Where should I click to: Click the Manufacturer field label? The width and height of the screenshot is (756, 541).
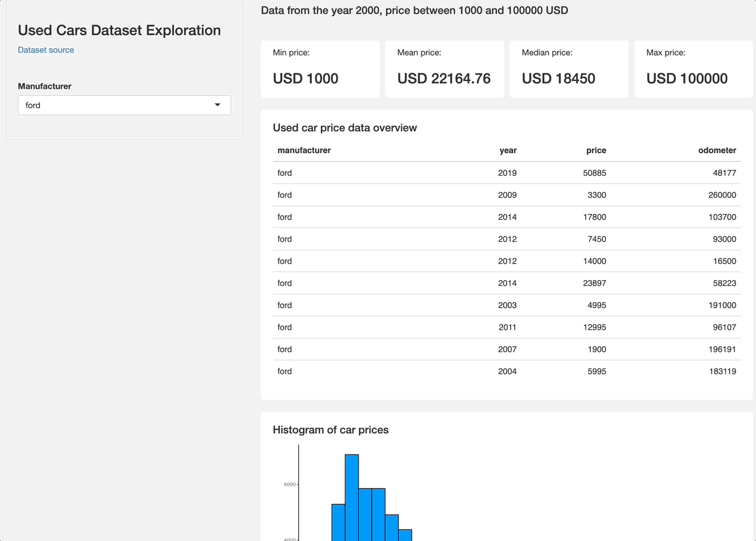click(x=45, y=86)
